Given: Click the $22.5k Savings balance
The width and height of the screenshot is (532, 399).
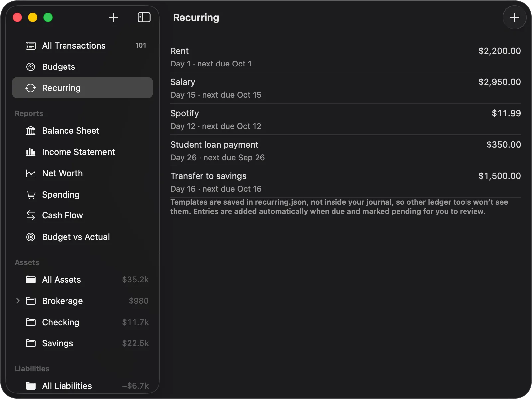Looking at the screenshot, I should click(135, 343).
